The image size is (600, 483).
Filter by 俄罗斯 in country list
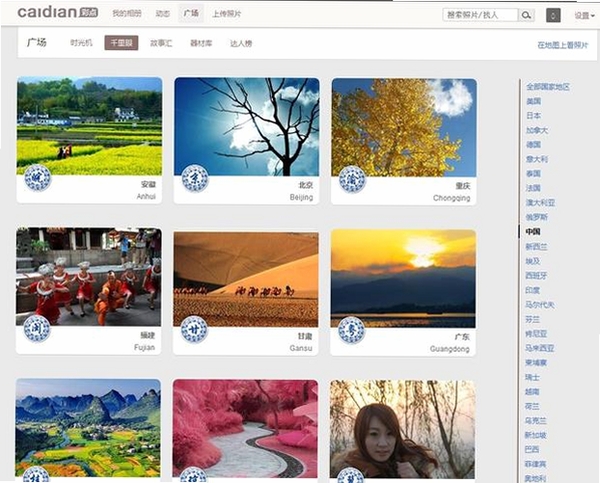(x=537, y=217)
